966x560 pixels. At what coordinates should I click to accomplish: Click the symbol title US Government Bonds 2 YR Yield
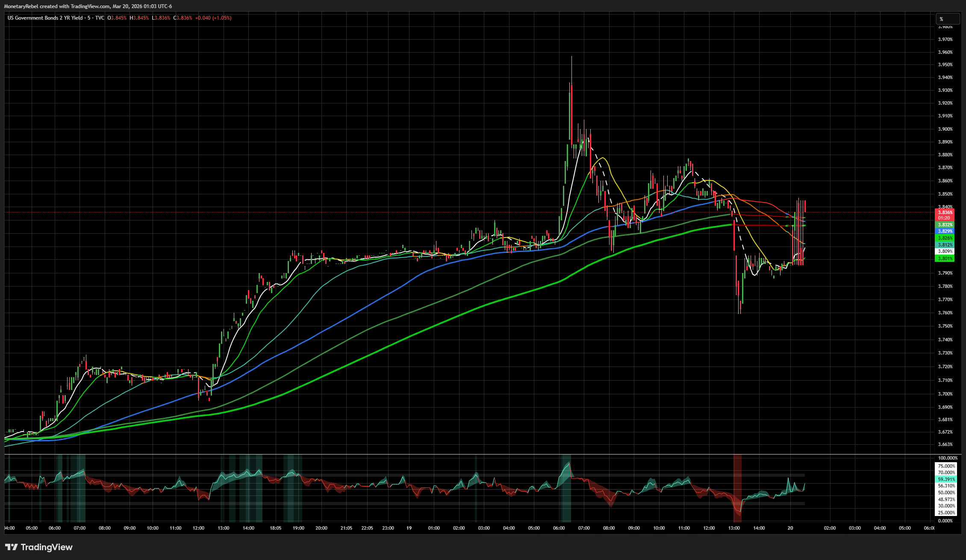pyautogui.click(x=45, y=18)
